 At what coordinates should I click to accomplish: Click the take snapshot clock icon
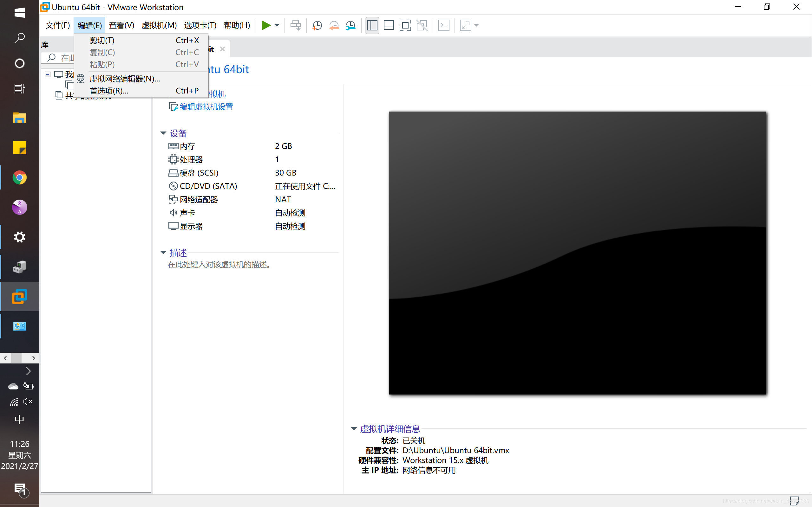click(317, 25)
